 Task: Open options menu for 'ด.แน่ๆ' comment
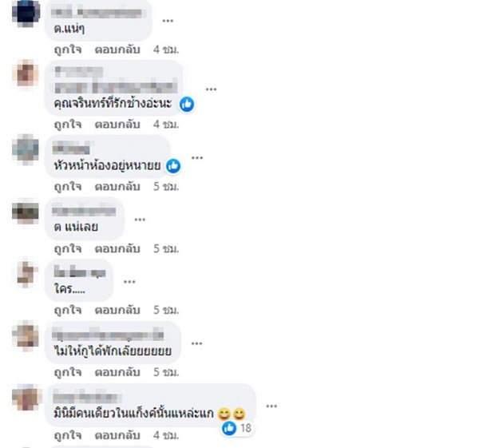pos(168,21)
